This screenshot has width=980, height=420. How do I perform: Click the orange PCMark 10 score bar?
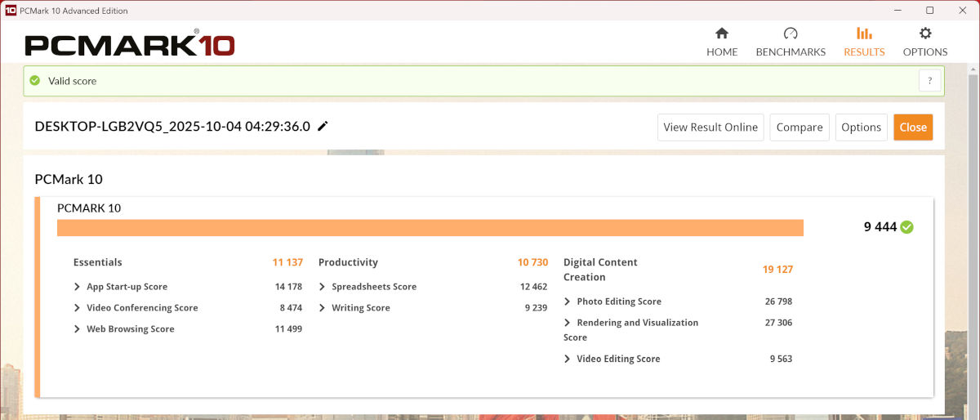430,227
